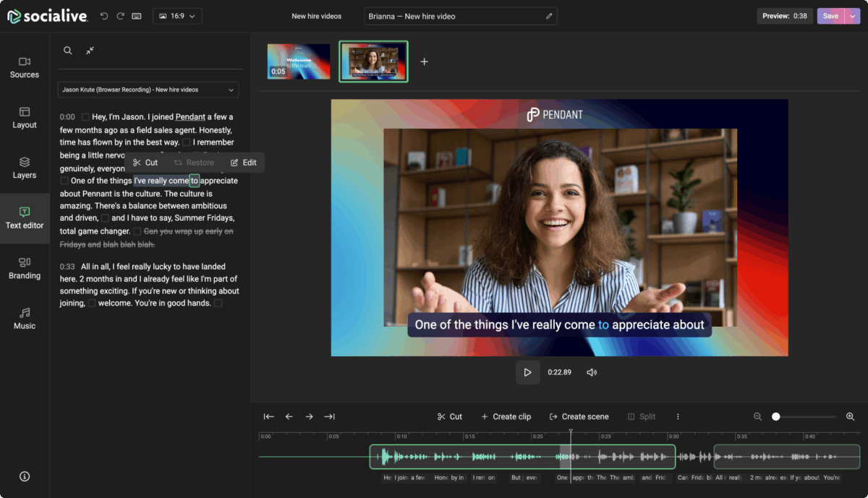Add a new scene with plus icon

tap(425, 61)
